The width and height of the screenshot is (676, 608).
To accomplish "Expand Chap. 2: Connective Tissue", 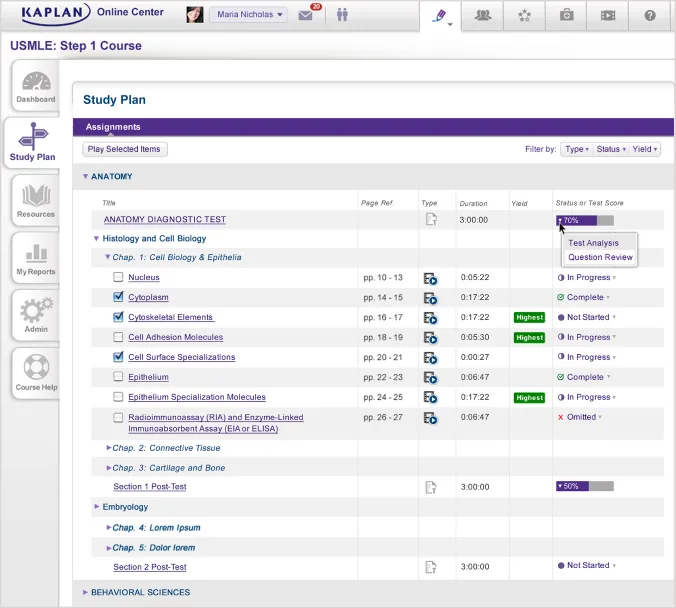I will click(x=109, y=448).
